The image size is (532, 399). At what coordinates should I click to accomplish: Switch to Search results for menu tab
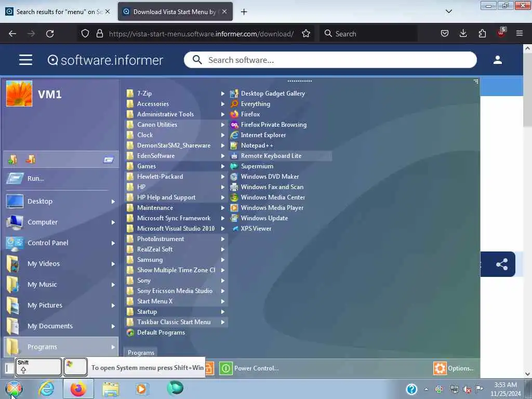tap(58, 11)
